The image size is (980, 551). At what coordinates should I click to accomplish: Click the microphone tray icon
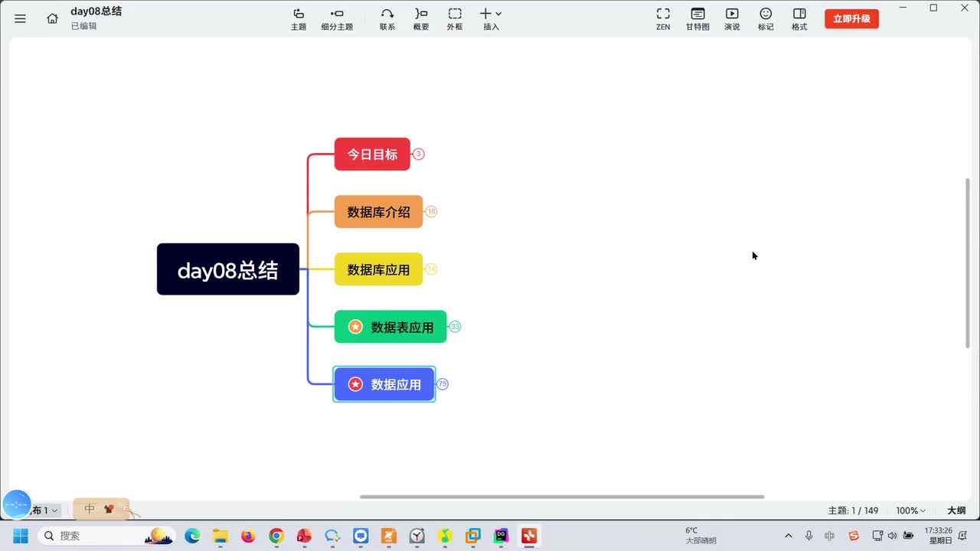(x=809, y=536)
